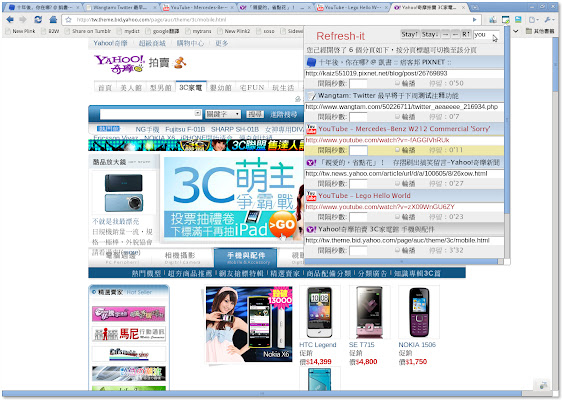Click the search button in Yahoo auction
This screenshot has width=562, height=400.
[255, 114]
